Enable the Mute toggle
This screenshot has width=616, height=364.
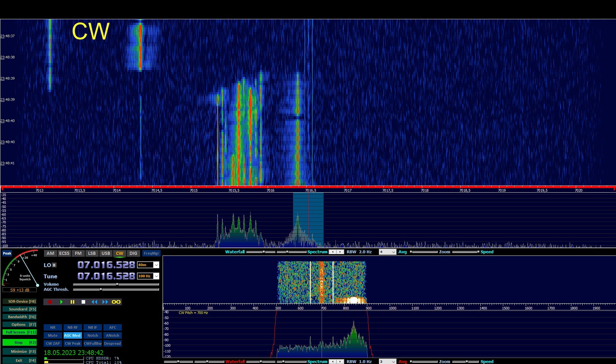[53, 335]
